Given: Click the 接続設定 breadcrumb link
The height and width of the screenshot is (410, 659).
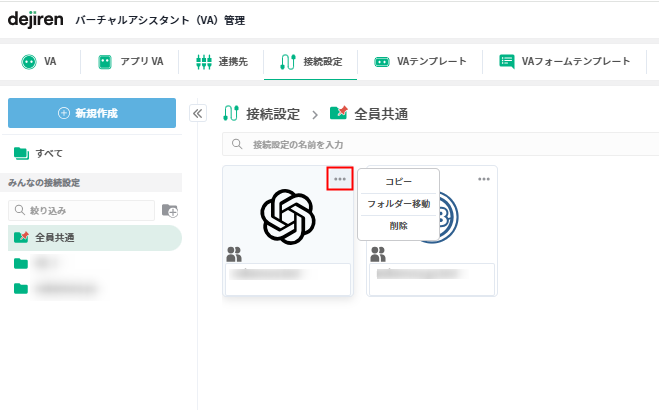Looking at the screenshot, I should coord(273,113).
